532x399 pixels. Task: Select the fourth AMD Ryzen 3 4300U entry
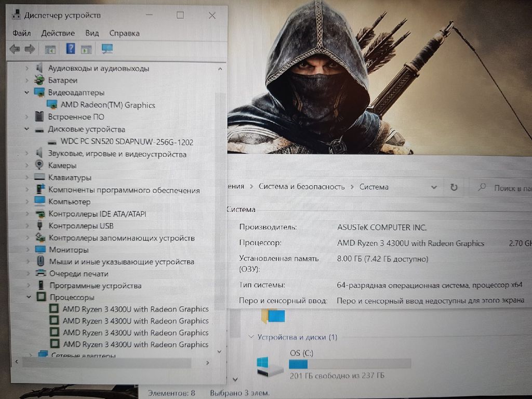(136, 344)
